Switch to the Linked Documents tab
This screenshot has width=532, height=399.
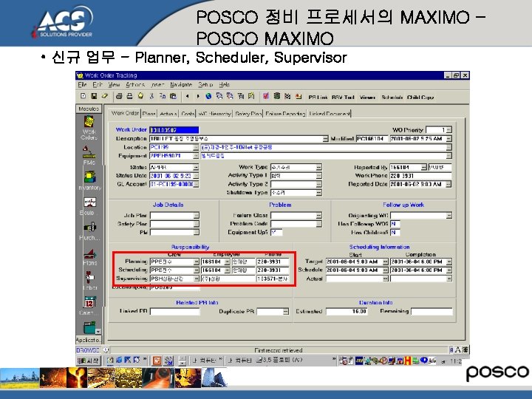click(329, 114)
